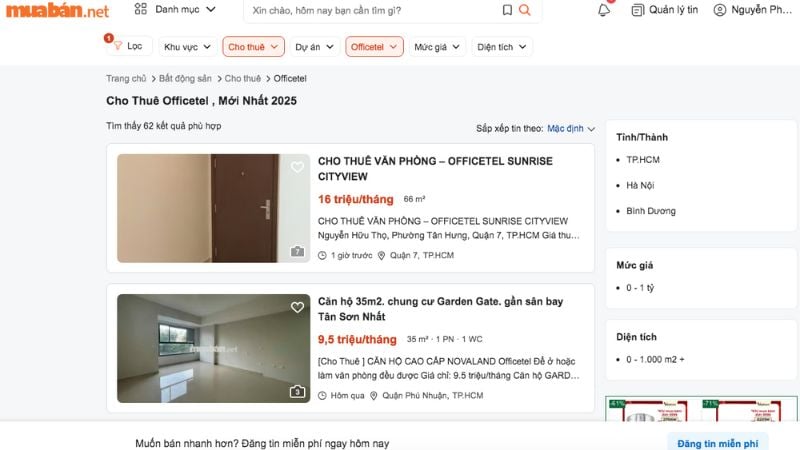Viewport: 800px width, 450px height.
Task: Click the Lọc filter funnel icon
Action: (x=118, y=46)
